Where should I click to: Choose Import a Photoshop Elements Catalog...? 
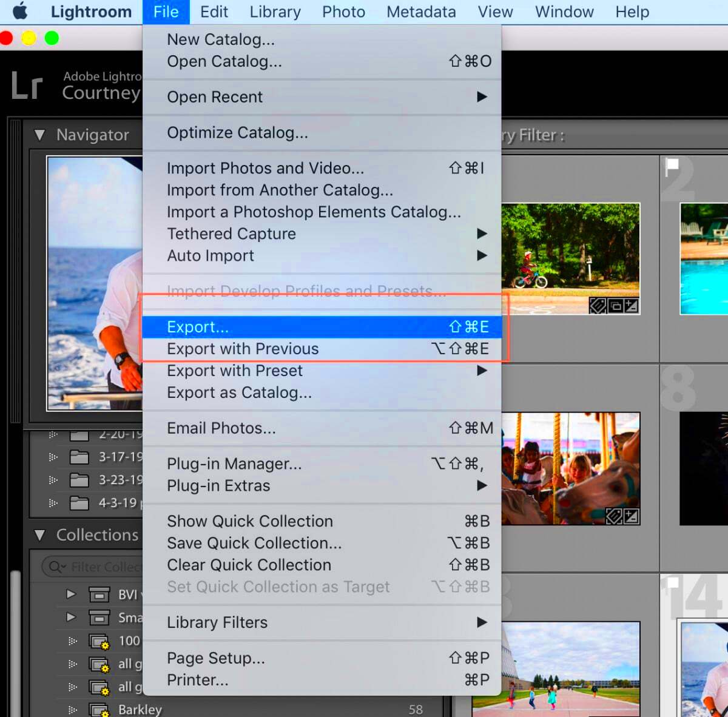tap(322, 212)
